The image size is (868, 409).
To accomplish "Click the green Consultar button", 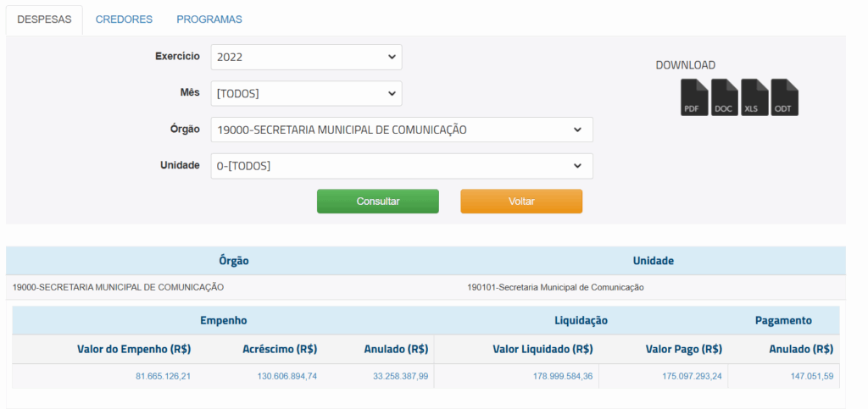I will tap(378, 202).
